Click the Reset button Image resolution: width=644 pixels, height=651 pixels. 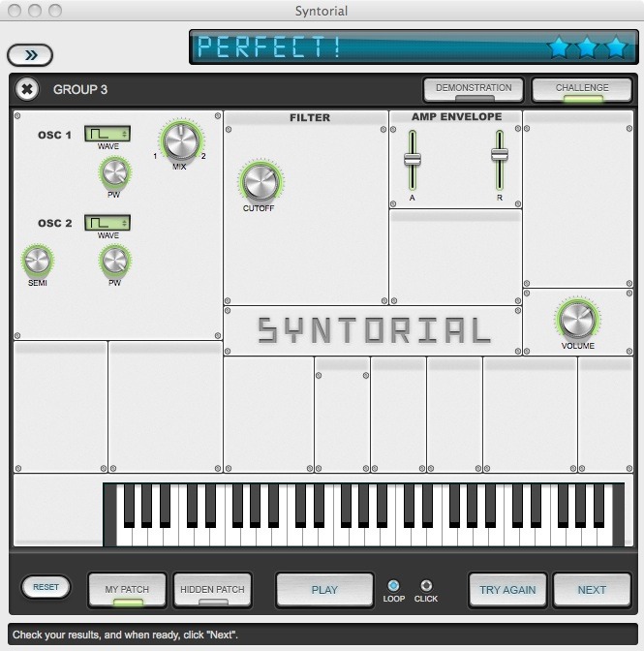tap(46, 587)
